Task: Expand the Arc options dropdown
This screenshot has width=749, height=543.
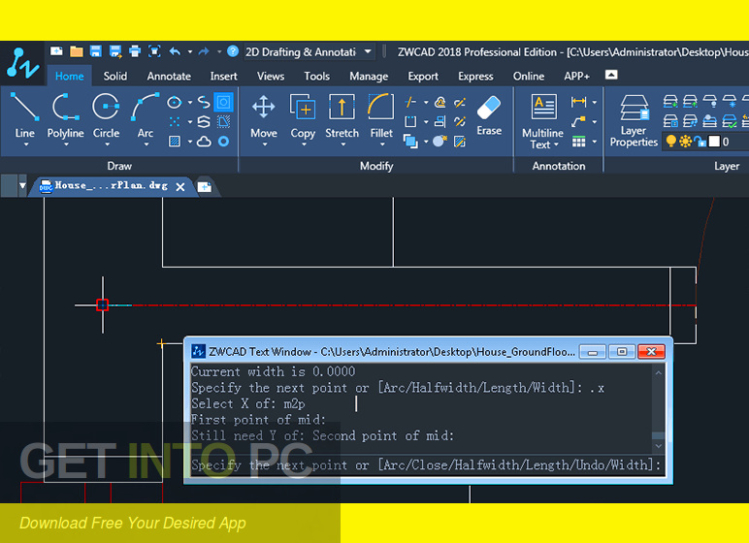Action: [146, 144]
